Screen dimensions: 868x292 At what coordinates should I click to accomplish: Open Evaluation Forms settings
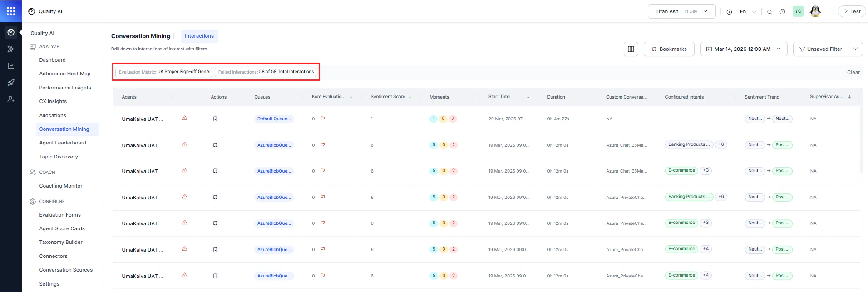60,215
